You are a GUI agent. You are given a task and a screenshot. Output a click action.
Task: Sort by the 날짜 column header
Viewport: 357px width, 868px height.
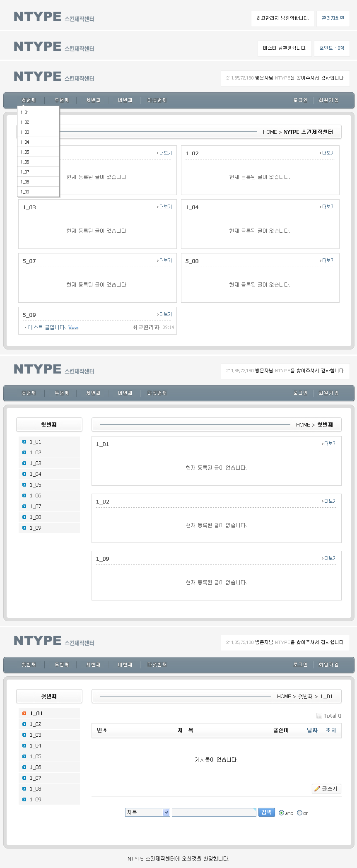pyautogui.click(x=312, y=730)
